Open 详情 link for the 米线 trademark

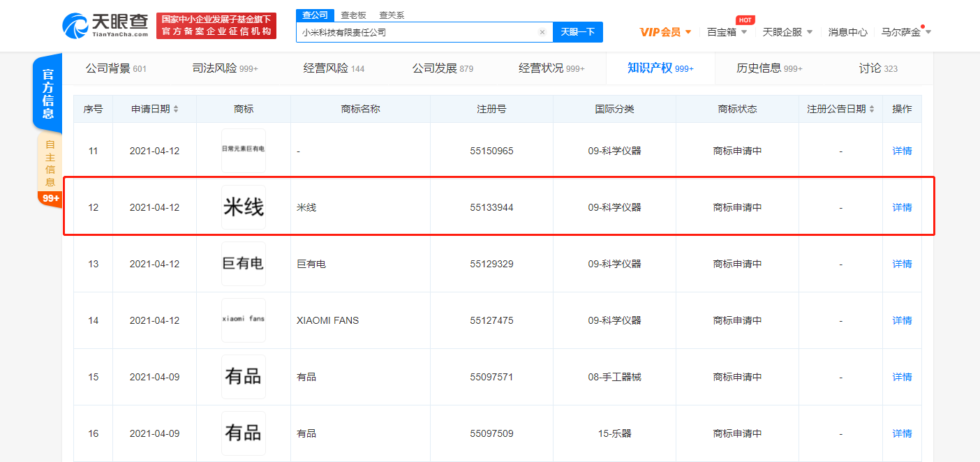click(902, 207)
